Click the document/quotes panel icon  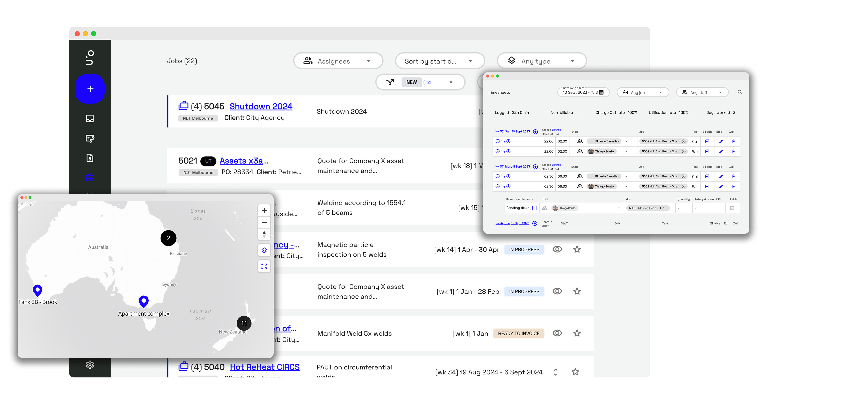(91, 157)
